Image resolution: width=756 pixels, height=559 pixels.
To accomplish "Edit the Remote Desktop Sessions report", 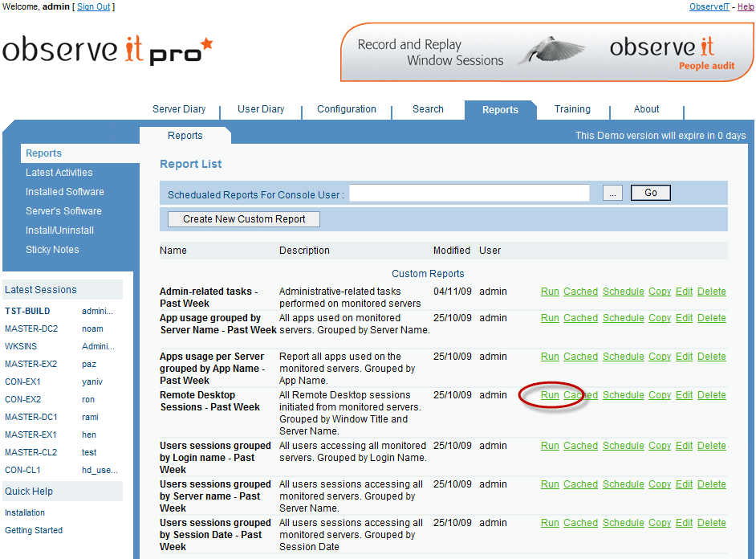I will point(684,395).
